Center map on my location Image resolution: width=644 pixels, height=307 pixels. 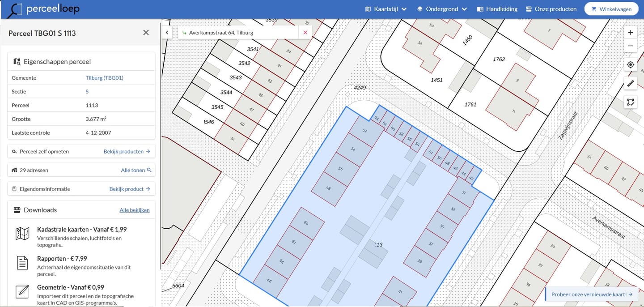coord(631,64)
